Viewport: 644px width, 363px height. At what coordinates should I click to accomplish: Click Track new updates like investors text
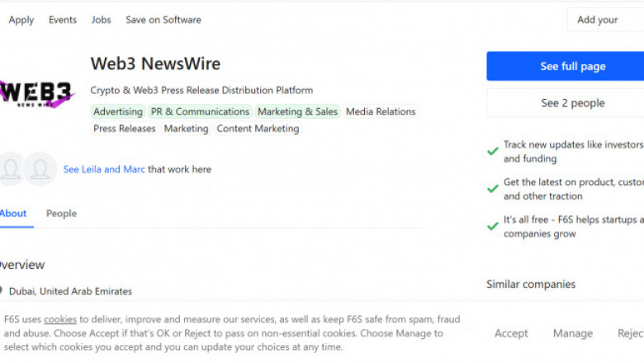pos(573,151)
